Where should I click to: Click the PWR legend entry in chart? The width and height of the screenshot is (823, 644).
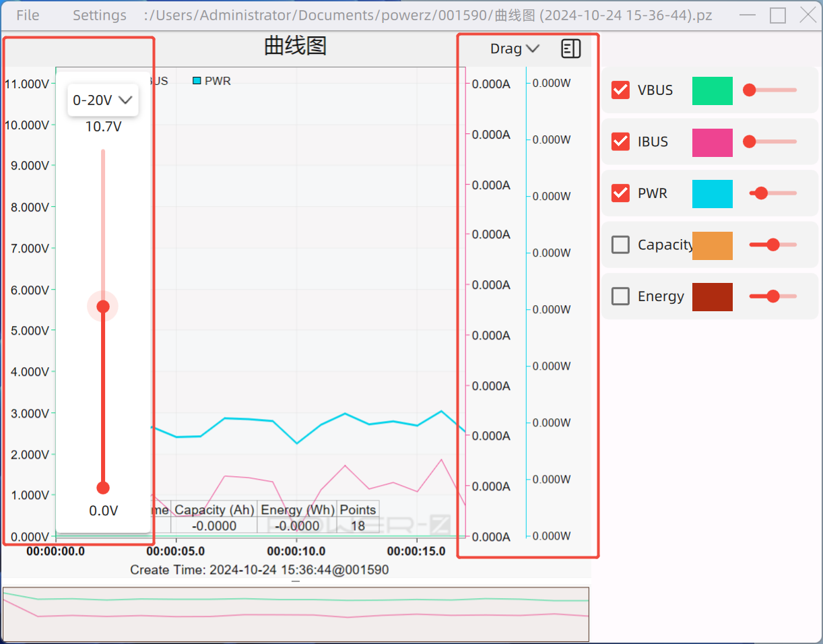pos(211,81)
